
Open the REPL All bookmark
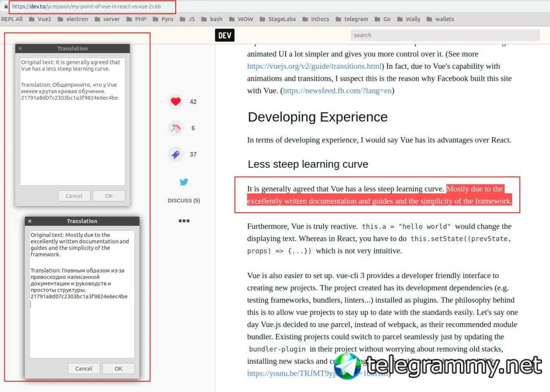(12, 19)
